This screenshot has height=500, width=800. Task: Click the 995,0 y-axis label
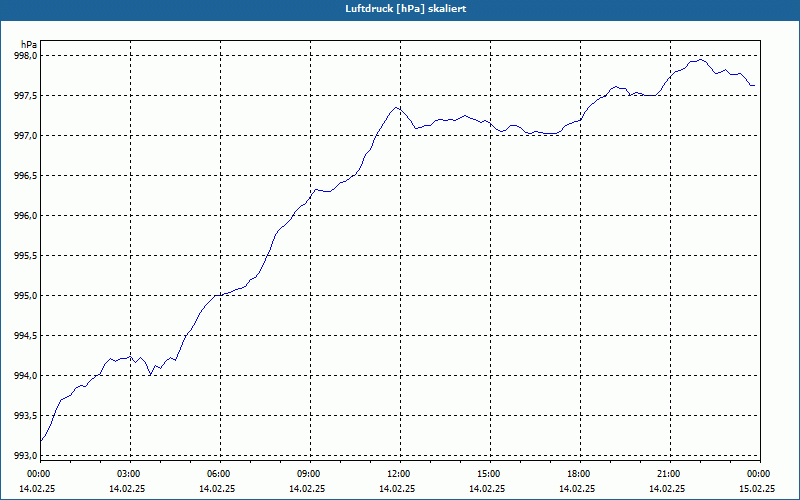[x=25, y=296]
